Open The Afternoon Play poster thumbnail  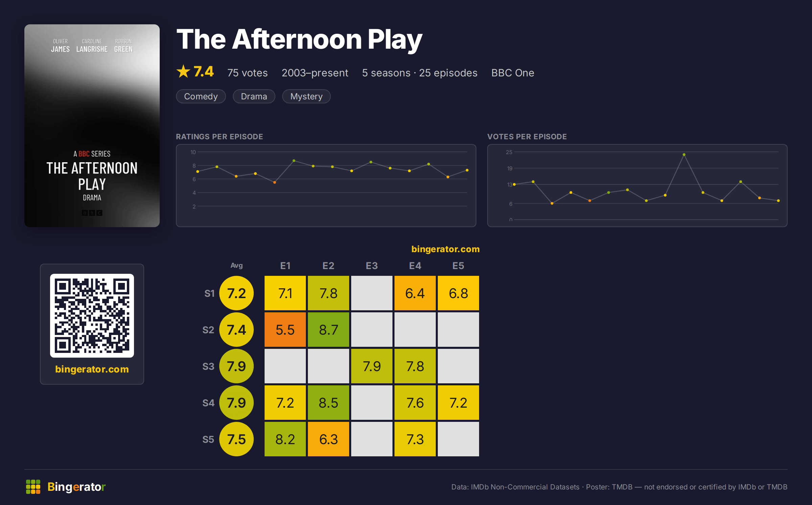[x=92, y=126]
